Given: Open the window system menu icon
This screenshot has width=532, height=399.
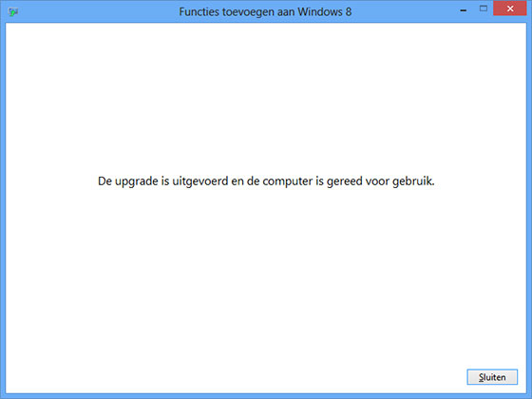Looking at the screenshot, I should (13, 11).
